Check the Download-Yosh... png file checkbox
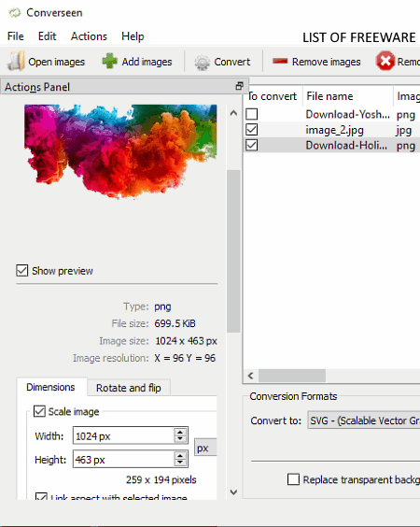 click(x=251, y=114)
